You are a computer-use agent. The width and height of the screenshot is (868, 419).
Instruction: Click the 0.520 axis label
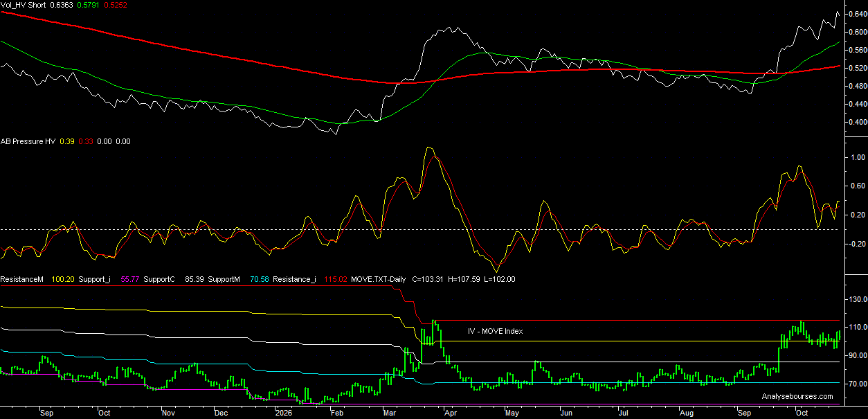tap(857, 69)
